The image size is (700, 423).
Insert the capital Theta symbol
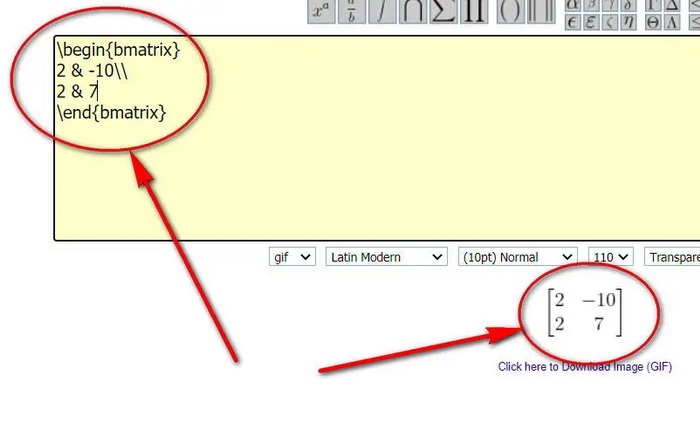pos(653,21)
